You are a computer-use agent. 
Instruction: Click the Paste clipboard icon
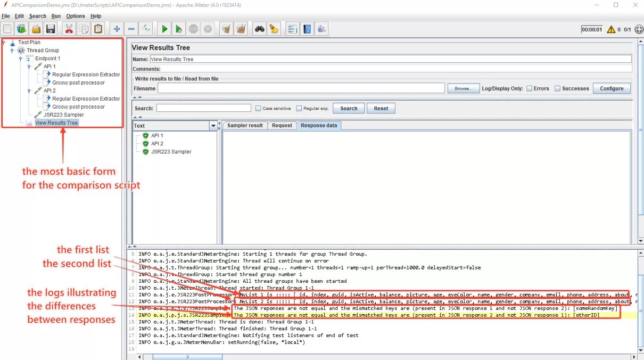98,29
